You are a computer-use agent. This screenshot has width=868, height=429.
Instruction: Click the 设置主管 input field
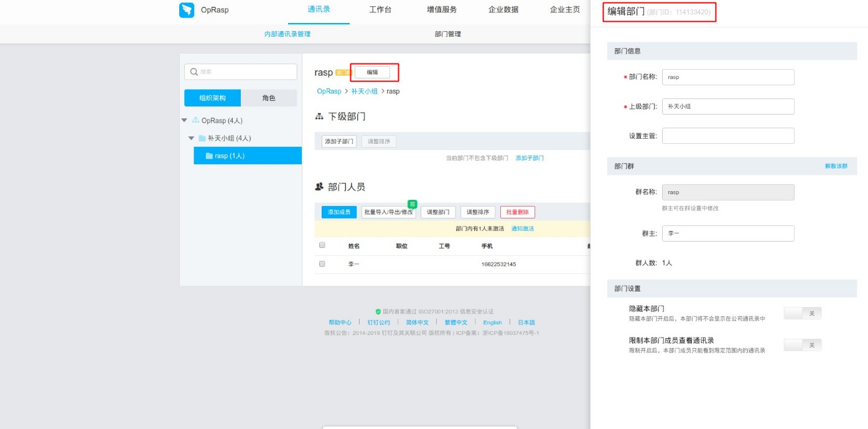pos(728,135)
